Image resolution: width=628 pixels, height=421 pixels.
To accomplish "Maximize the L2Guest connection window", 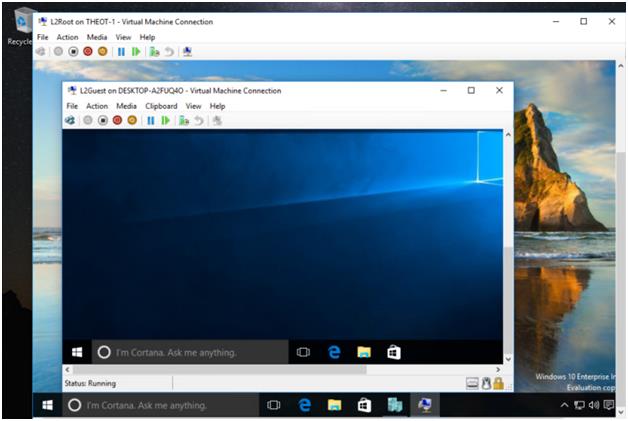I will (x=471, y=90).
